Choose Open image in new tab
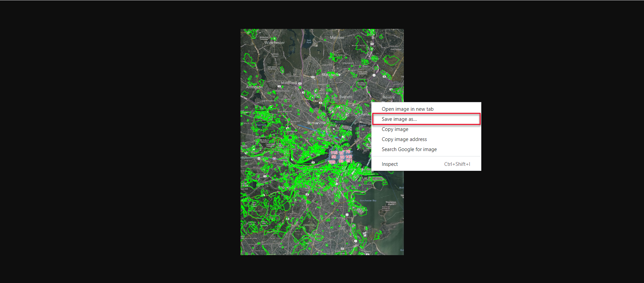 [x=407, y=109]
